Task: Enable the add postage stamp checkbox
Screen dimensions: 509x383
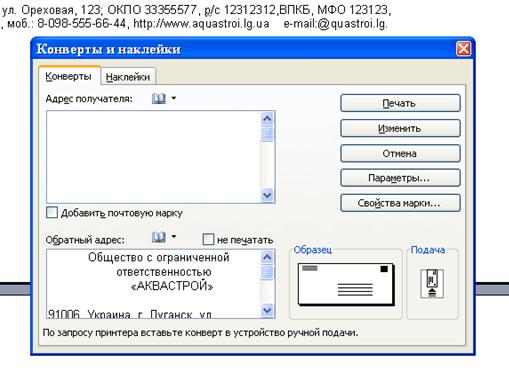Action: [x=52, y=212]
